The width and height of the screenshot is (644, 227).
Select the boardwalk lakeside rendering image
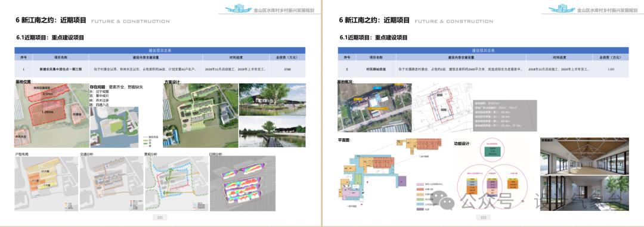(x=273, y=131)
